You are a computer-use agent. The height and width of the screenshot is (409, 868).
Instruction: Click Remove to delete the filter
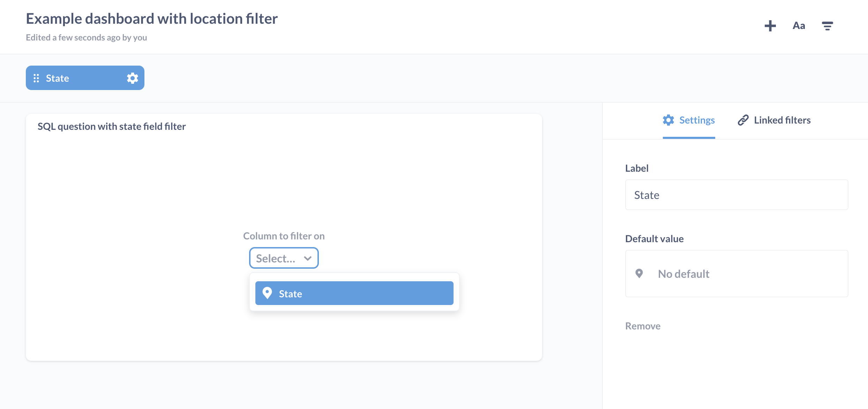(x=643, y=326)
